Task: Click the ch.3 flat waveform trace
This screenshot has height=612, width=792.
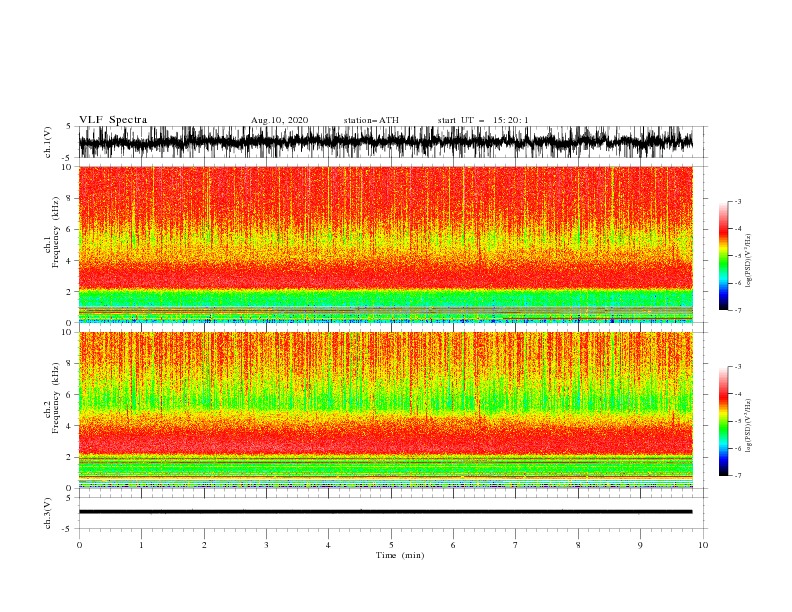Action: coord(385,512)
